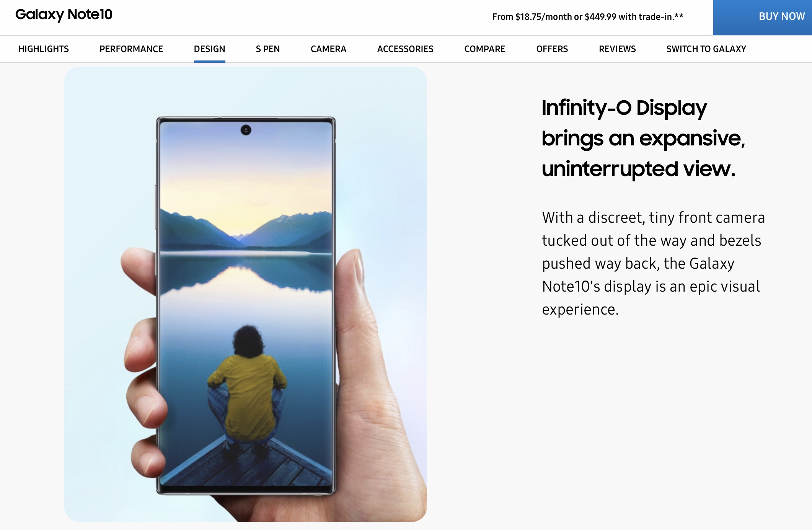
Task: View the ACCESSORIES tab
Action: click(405, 49)
